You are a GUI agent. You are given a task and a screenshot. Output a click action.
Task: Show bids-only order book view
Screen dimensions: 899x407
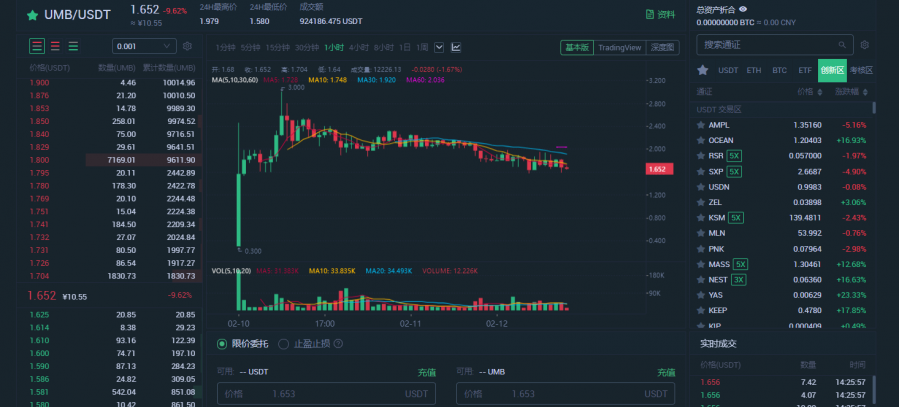point(73,46)
